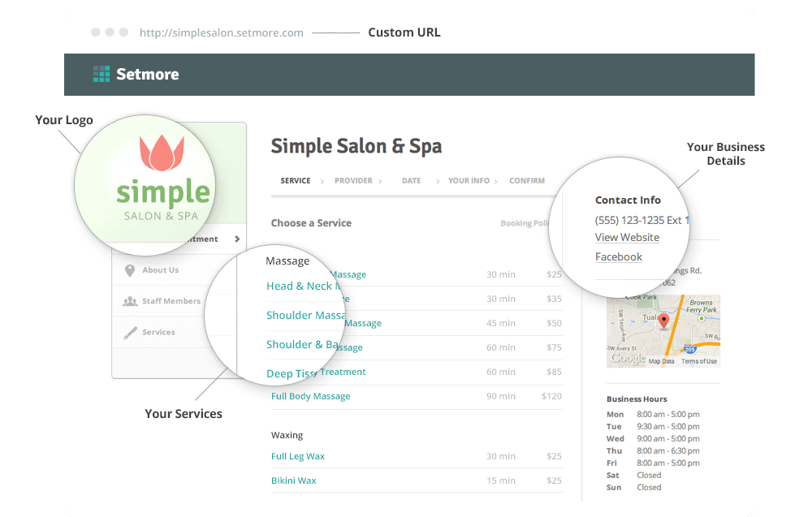Click the Waxing category heading
This screenshot has height=517, width=812.
point(287,435)
